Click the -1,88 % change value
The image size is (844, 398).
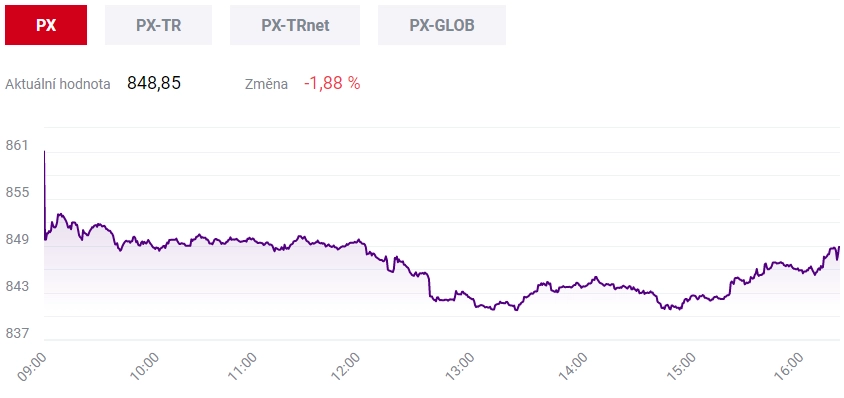(332, 83)
